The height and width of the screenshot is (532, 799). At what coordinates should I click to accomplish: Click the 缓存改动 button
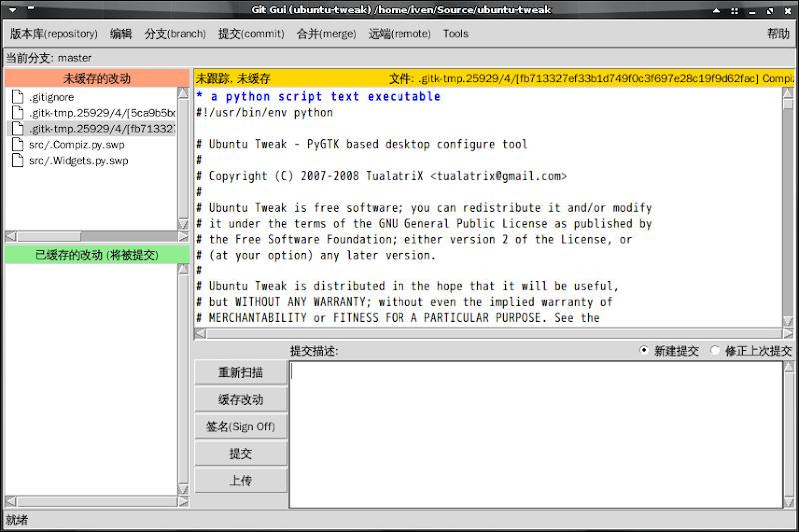click(x=241, y=399)
